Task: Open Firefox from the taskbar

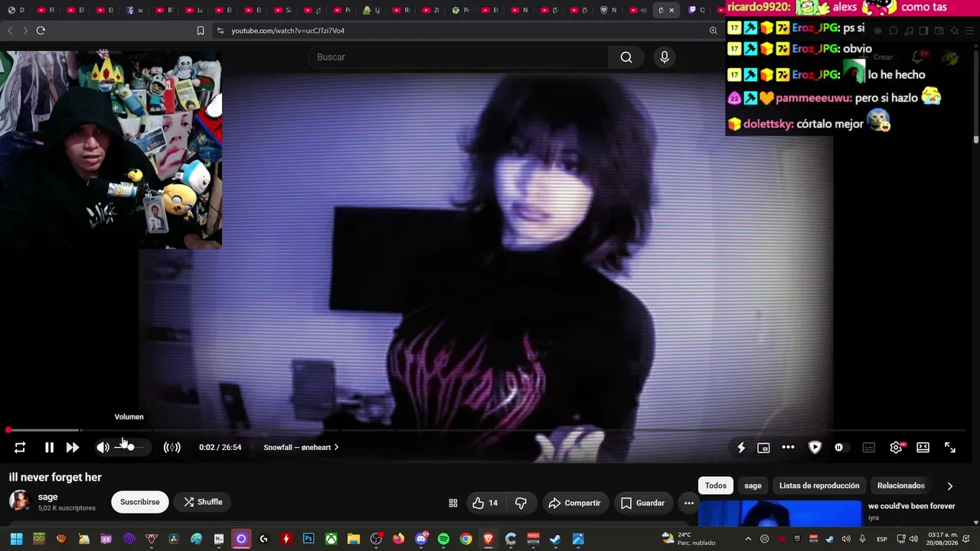Action: [398, 539]
